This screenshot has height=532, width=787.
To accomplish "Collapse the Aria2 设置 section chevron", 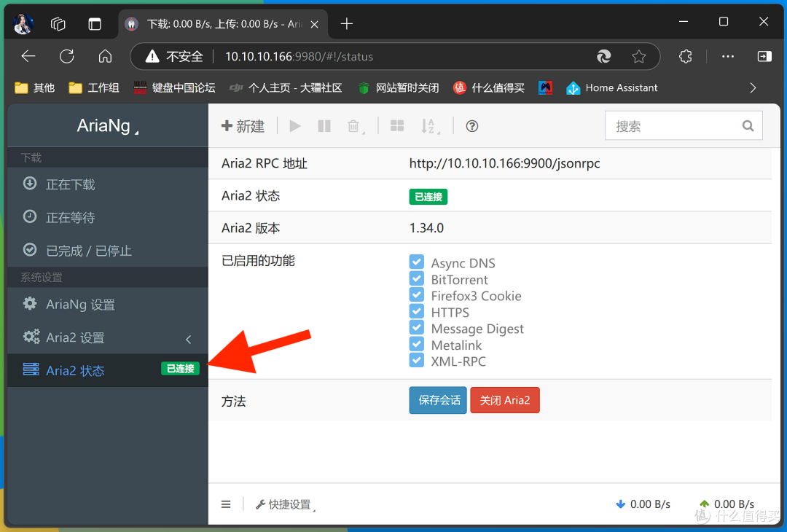I will point(188,338).
